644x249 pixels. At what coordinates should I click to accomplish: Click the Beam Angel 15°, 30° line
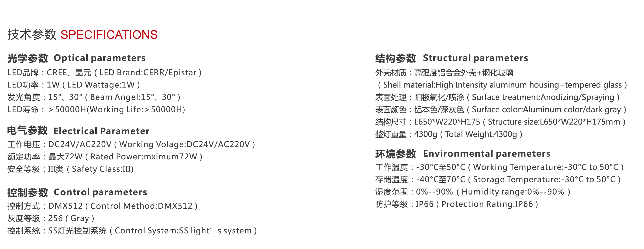click(94, 97)
